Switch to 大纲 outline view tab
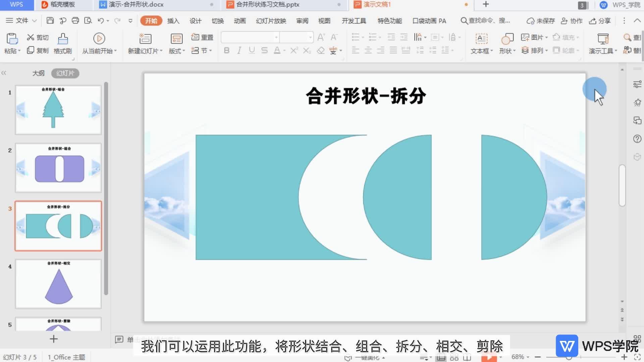 38,73
